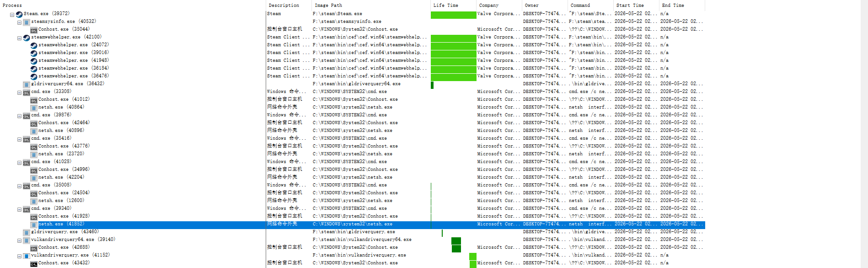Collapse the cmd.exe (39876) node
The image size is (868, 268).
point(19,116)
